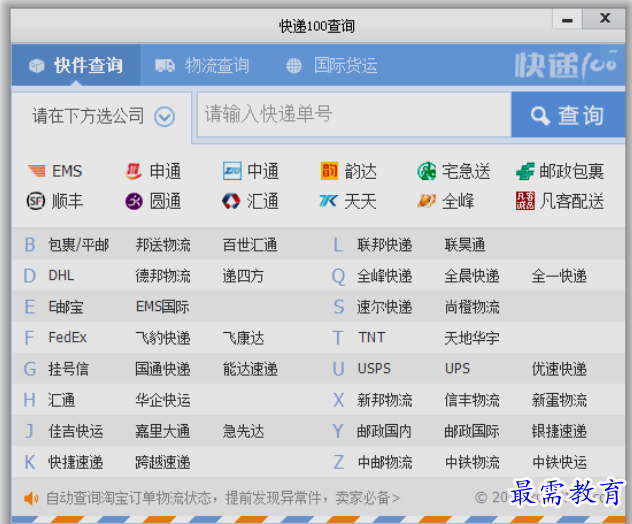Viewport: 632px width, 524px height.
Task: Select the 凡客配送 logo icon
Action: click(x=525, y=201)
